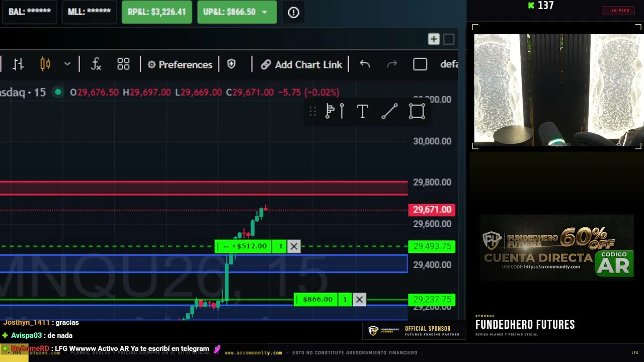Select the candlestick chart type icon

click(x=45, y=64)
